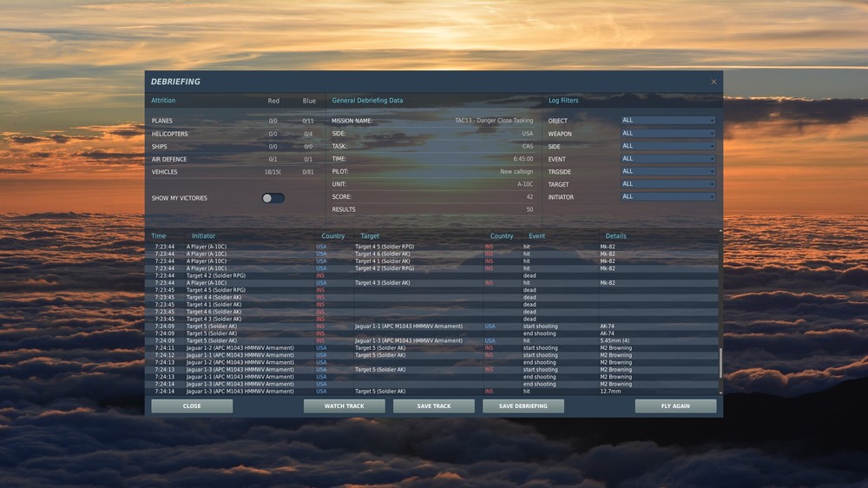Image resolution: width=868 pixels, height=488 pixels.
Task: Click the SAVE TRACK button
Action: click(433, 406)
